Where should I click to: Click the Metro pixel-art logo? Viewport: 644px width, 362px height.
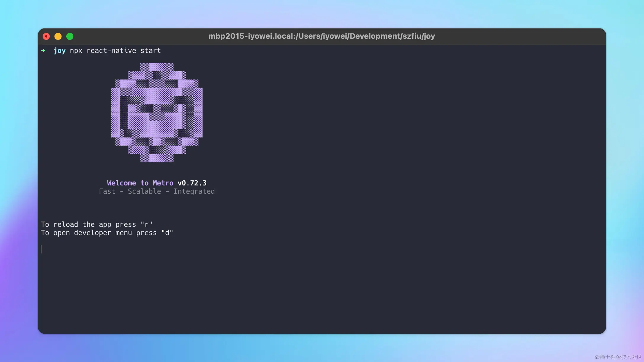point(157,112)
